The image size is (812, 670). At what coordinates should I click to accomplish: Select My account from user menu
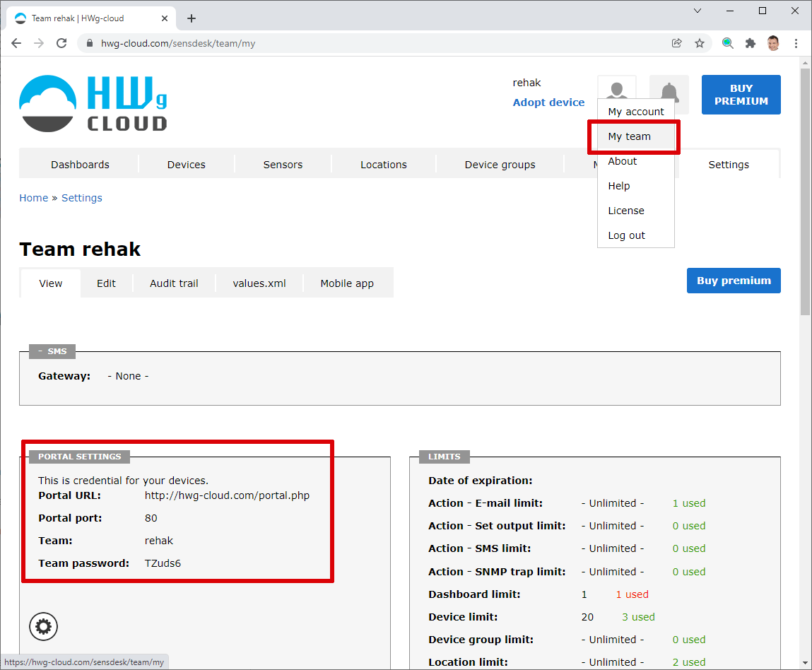tap(636, 112)
